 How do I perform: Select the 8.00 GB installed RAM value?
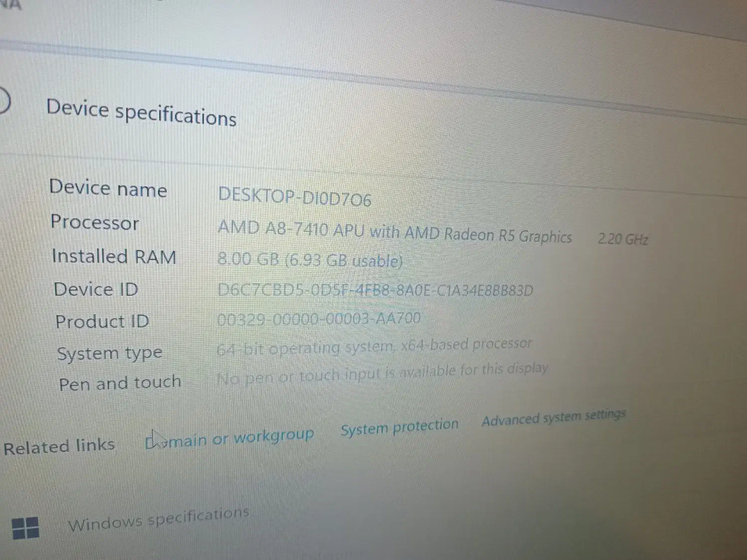tap(310, 259)
